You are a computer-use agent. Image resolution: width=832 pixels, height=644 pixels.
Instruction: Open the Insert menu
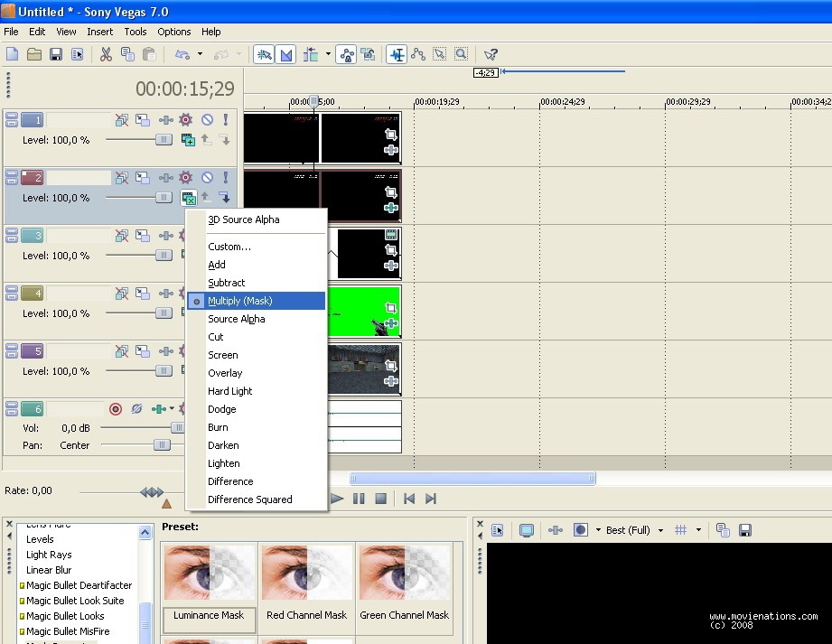point(100,32)
